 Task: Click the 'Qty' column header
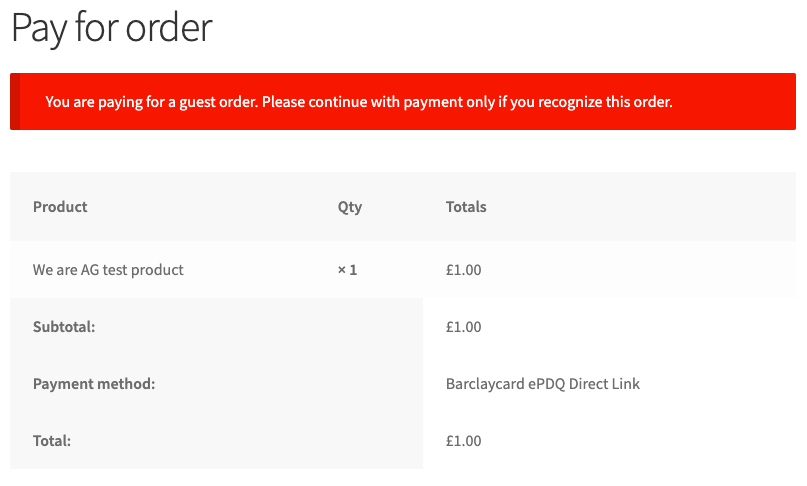350,207
